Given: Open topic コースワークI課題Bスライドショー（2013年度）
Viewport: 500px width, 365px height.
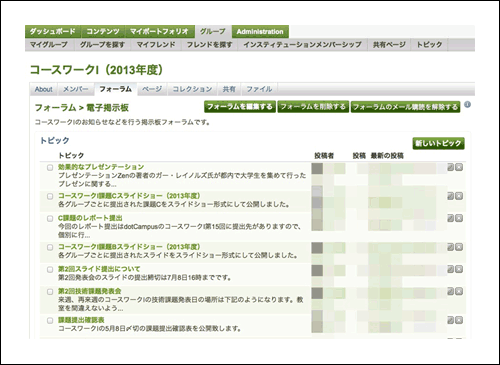Looking at the screenshot, I should click(130, 247).
